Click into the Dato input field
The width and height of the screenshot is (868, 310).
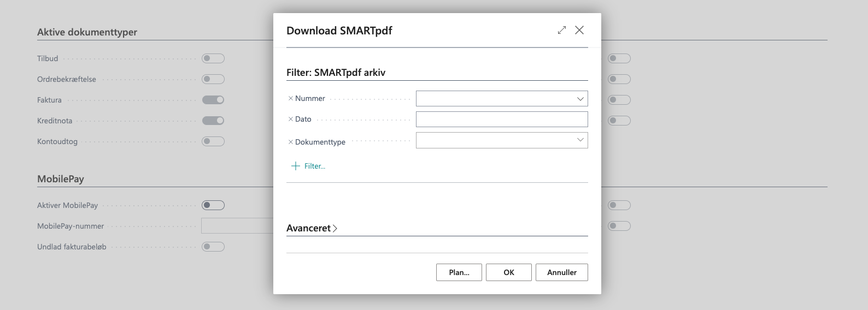point(502,120)
